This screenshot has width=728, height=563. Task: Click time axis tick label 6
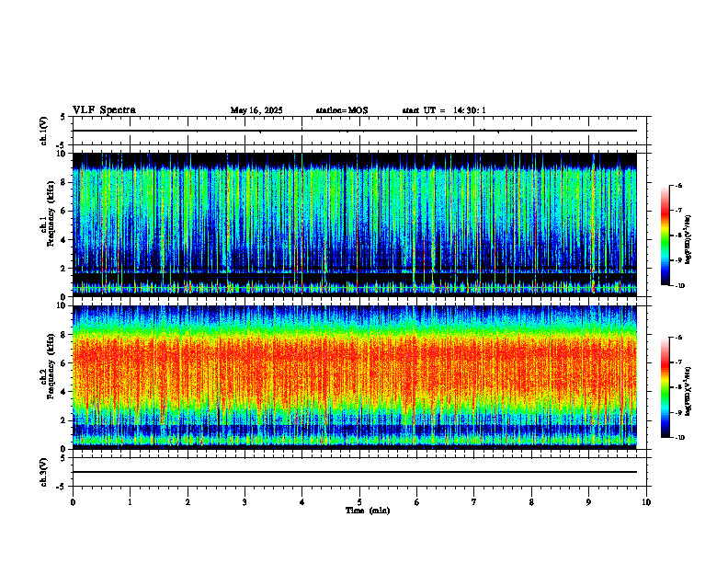pyautogui.click(x=417, y=502)
